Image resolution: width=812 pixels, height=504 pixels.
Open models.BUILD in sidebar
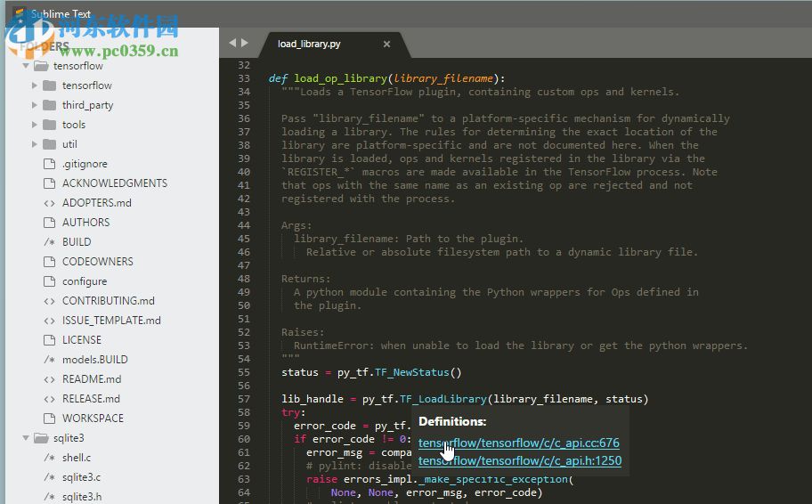click(94, 360)
